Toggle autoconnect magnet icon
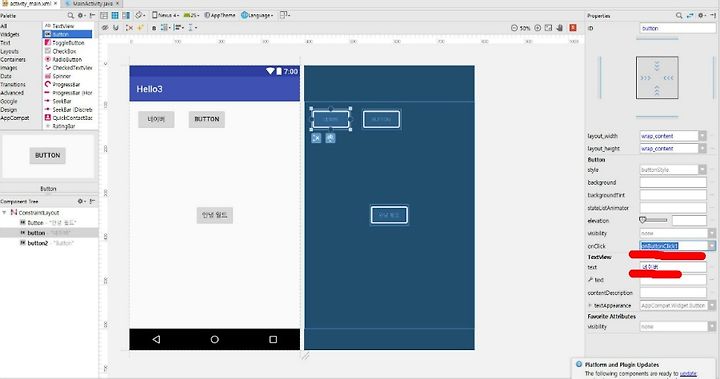 click(x=116, y=28)
